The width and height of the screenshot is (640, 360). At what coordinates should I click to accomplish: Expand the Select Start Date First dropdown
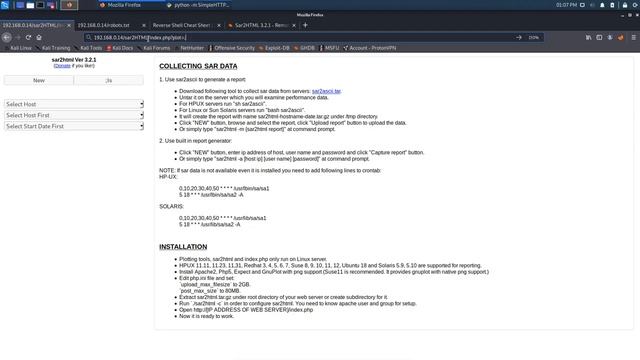[74, 126]
